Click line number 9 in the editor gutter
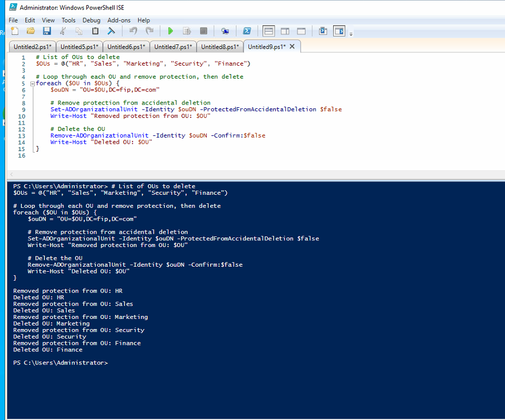 point(24,109)
